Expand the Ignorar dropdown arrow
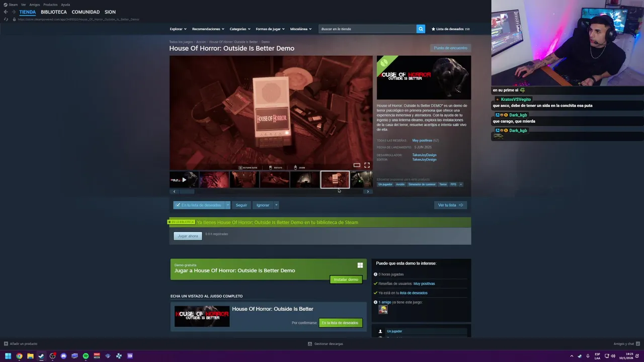 (x=276, y=205)
